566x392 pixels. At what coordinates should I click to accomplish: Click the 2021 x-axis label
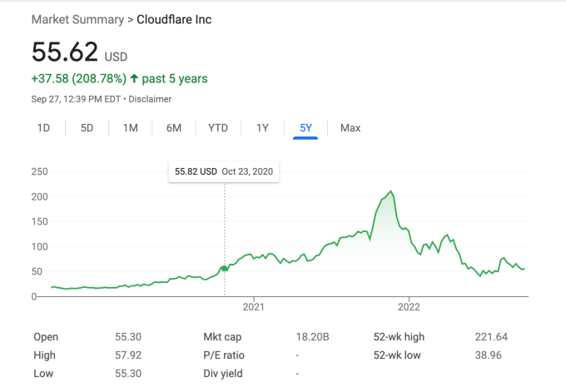pos(253,307)
